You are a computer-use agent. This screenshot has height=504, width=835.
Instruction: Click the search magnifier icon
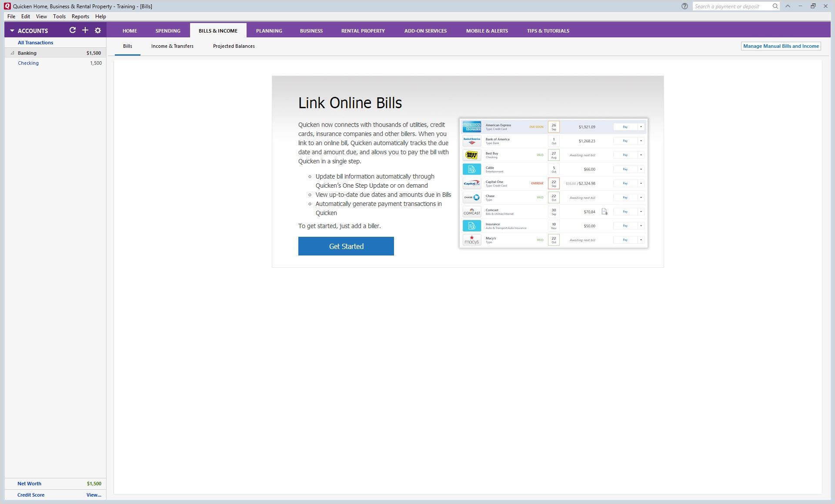[775, 6]
